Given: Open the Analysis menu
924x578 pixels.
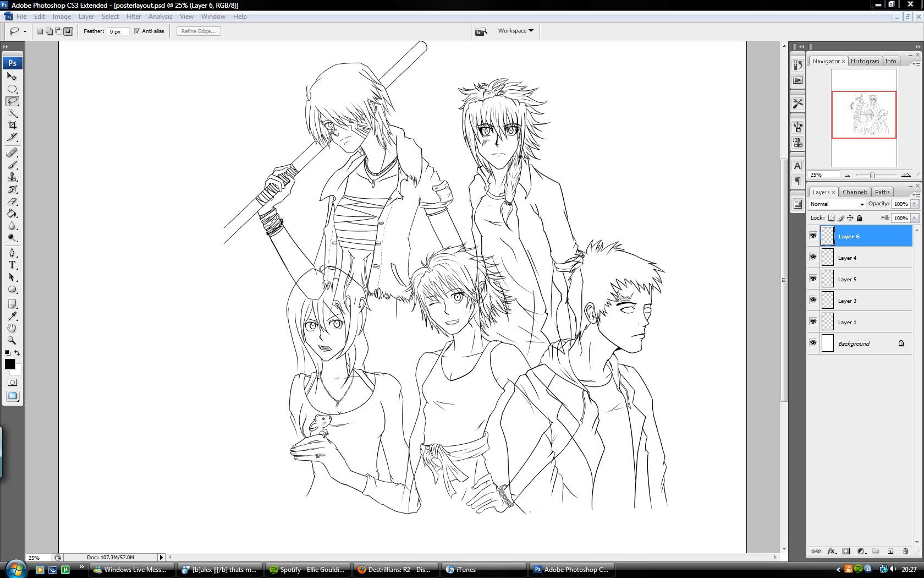Looking at the screenshot, I should [x=160, y=17].
